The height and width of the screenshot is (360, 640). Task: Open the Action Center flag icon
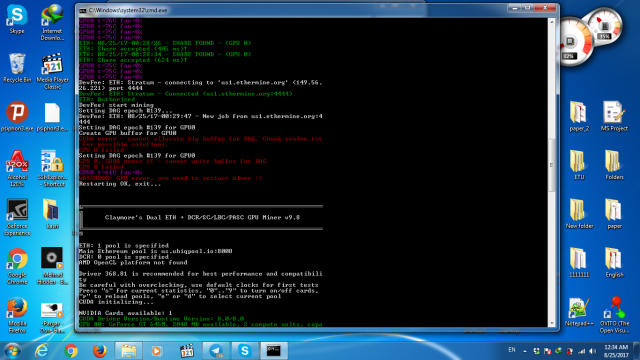548,351
